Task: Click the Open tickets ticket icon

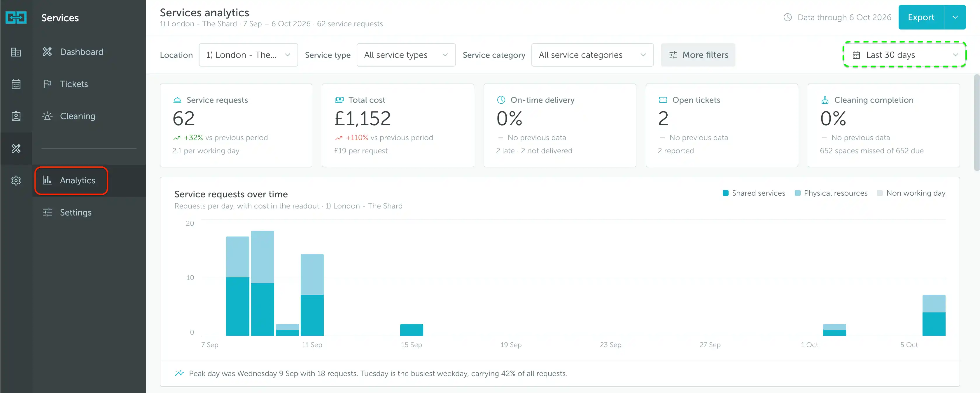Action: (x=663, y=100)
